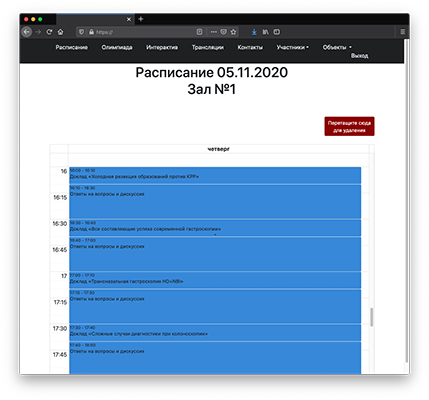The image size is (429, 400).
Task: Open the Расписание menu item
Action: (72, 47)
